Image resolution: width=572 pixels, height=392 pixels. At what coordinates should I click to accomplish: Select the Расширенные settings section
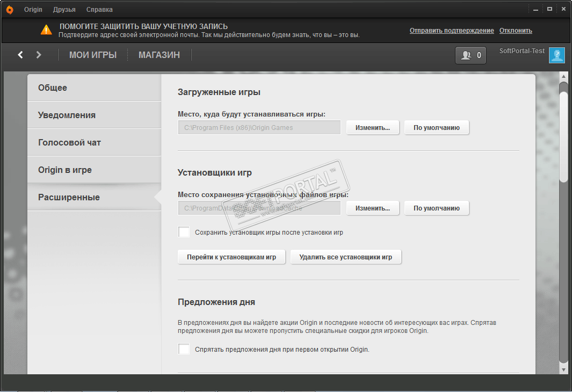coord(94,197)
